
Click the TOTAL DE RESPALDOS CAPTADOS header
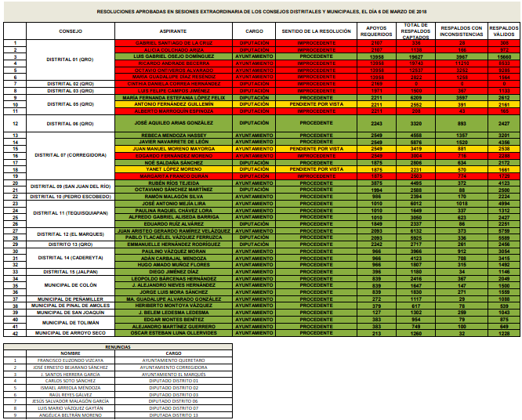tap(415, 31)
